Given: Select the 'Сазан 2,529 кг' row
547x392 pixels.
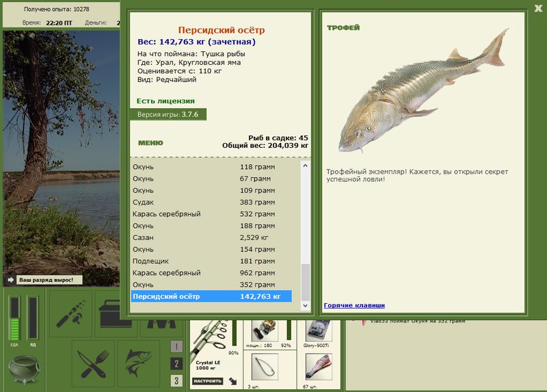Looking at the screenshot, I should coord(211,237).
